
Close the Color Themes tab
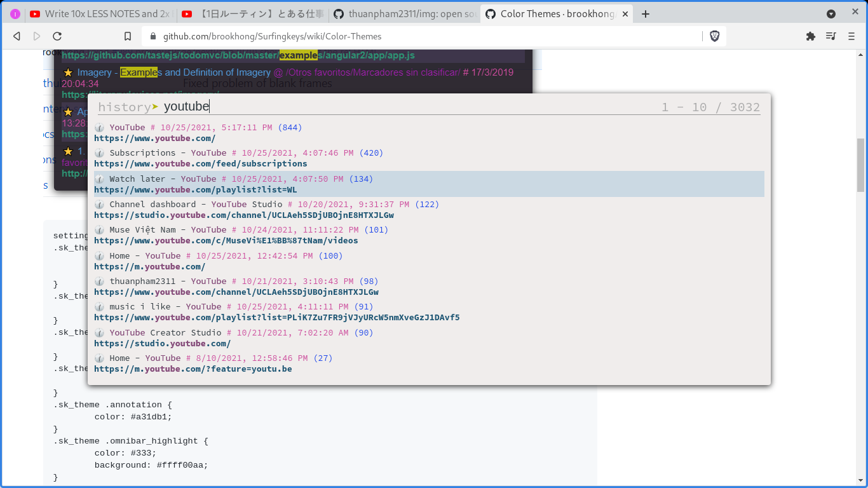point(625,14)
